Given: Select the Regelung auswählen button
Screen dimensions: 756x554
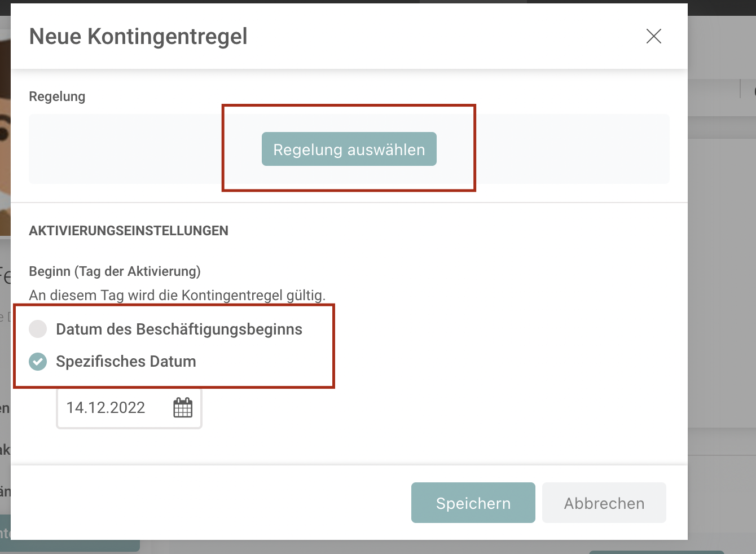Looking at the screenshot, I should [349, 149].
